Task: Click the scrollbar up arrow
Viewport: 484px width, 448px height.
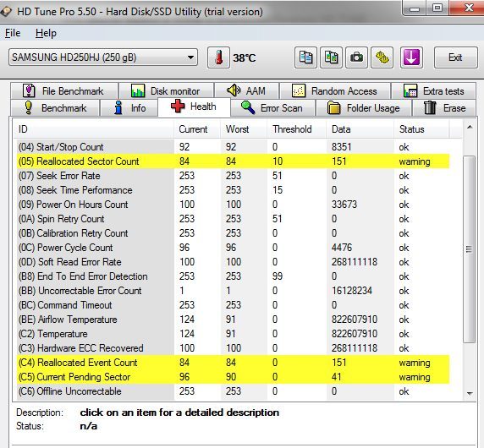Action: 470,127
